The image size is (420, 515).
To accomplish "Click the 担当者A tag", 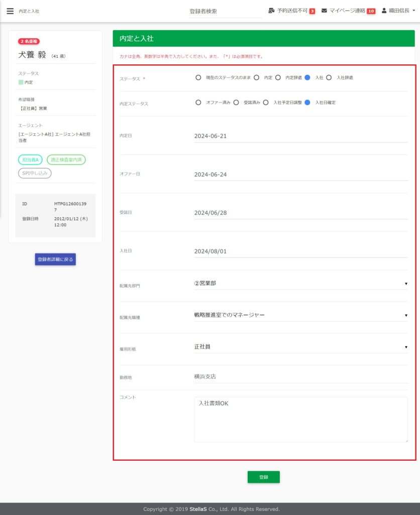I will pyautogui.click(x=30, y=160).
